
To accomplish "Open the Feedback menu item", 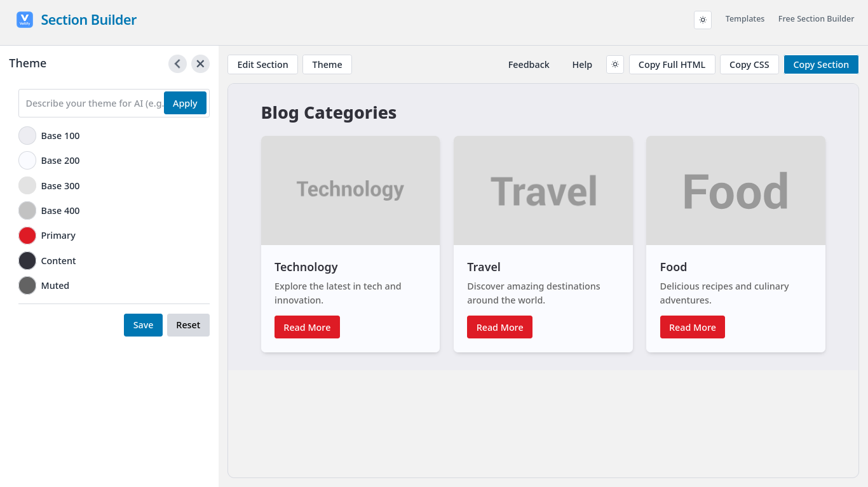I will [x=529, y=65].
